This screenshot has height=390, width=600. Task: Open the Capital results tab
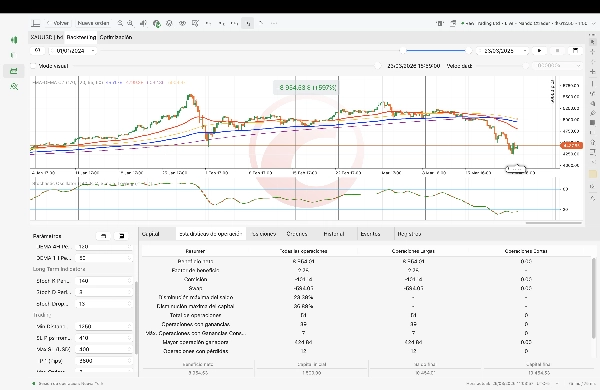point(151,234)
